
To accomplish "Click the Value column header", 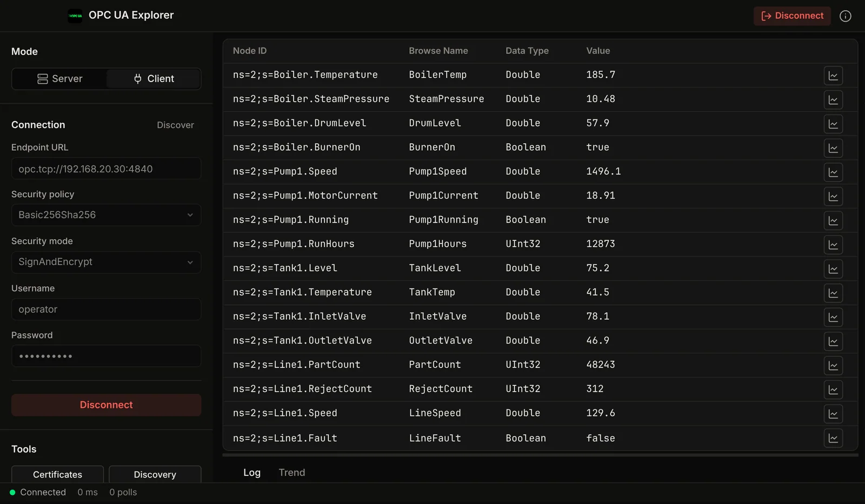I will (x=598, y=51).
